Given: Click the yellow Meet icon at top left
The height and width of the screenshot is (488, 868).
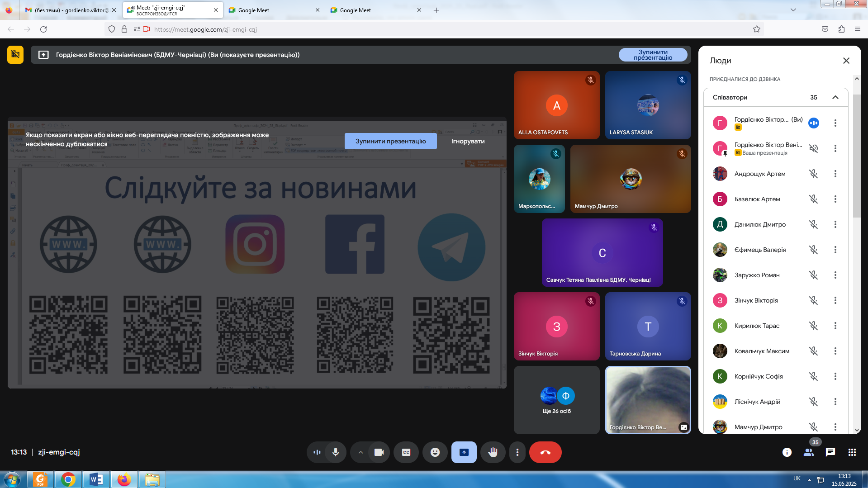Looking at the screenshot, I should tap(15, 55).
